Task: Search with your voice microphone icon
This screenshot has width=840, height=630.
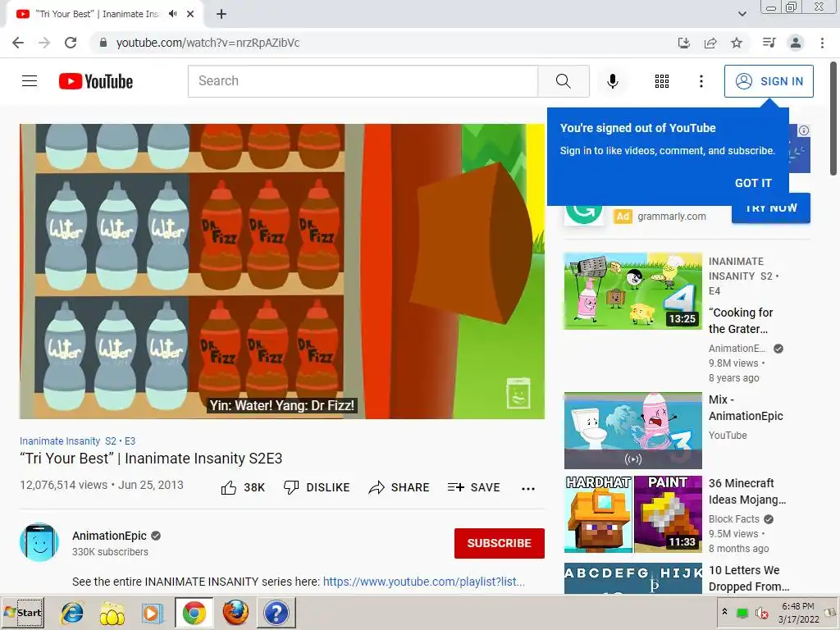Action: (612, 81)
